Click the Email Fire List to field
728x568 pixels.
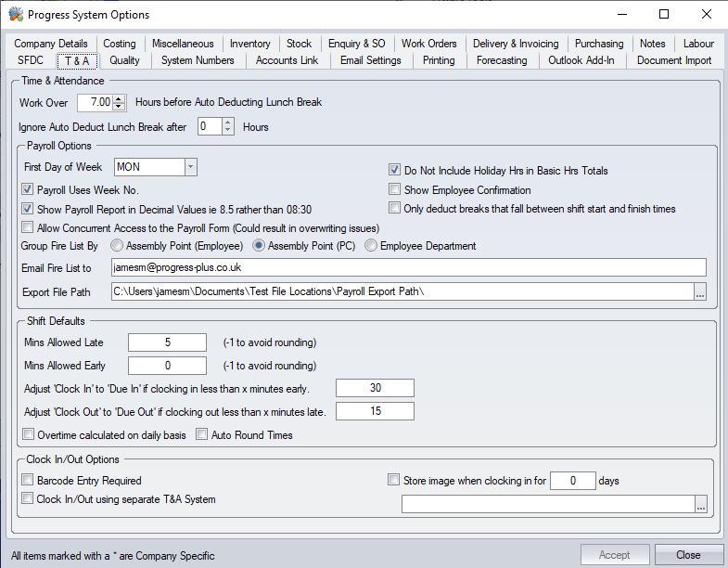[x=408, y=267]
